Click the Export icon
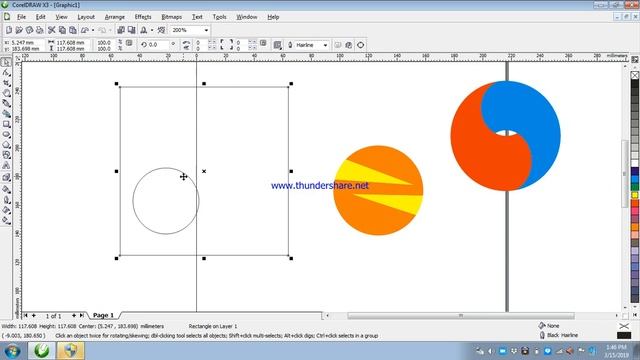The image size is (640, 360). pyautogui.click(x=131, y=30)
